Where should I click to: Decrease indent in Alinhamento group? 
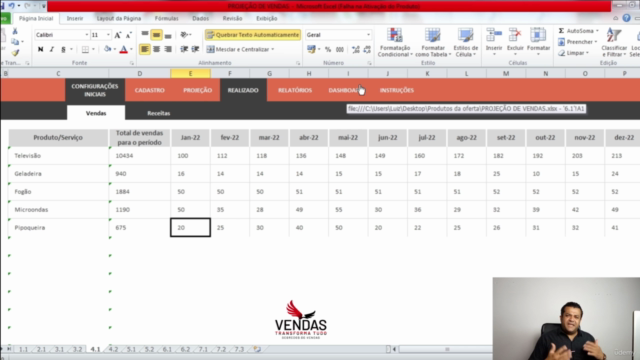tap(184, 49)
